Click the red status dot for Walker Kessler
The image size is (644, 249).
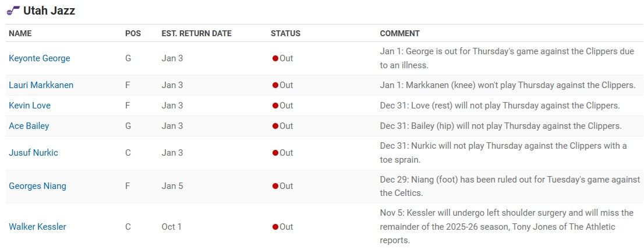point(275,226)
